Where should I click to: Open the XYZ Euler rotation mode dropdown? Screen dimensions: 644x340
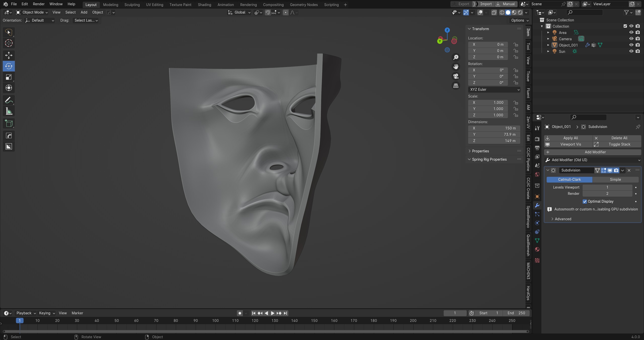tap(494, 90)
